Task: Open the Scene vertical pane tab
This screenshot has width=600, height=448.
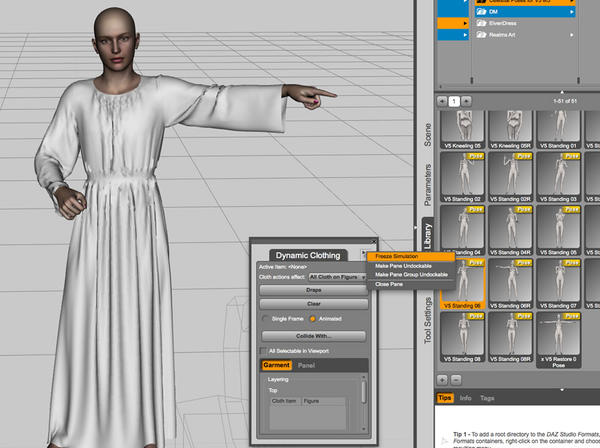Action: pyautogui.click(x=427, y=135)
